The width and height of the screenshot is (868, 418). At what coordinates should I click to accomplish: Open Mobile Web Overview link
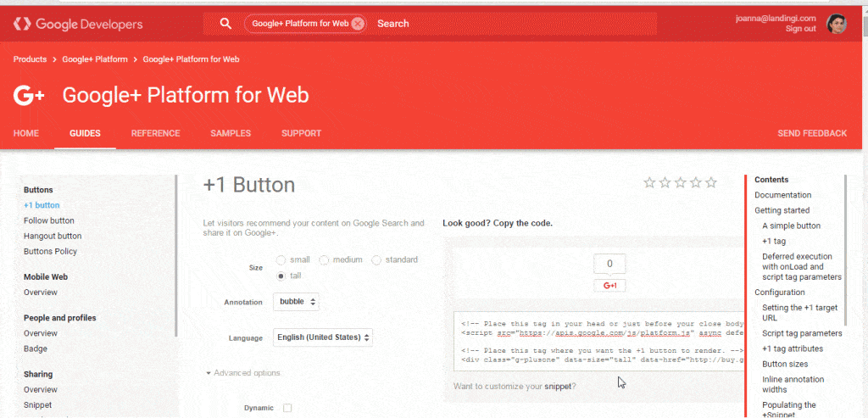click(41, 293)
